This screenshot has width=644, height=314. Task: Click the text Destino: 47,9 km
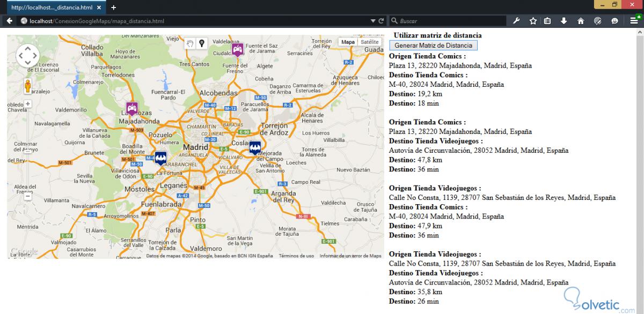415,226
